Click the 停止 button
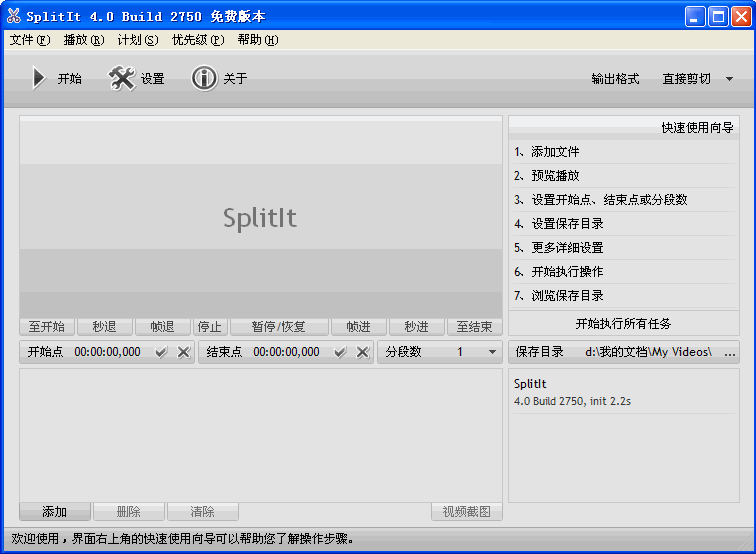The image size is (756, 554). (210, 327)
